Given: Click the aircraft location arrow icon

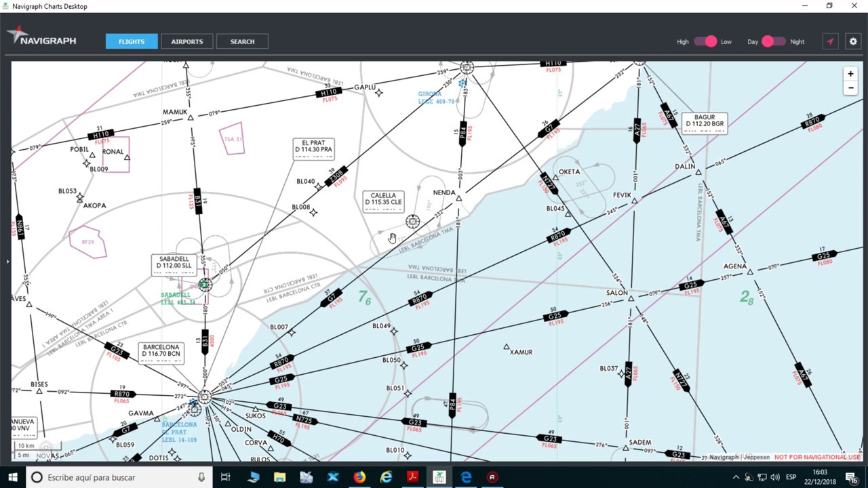Looking at the screenshot, I should tap(830, 41).
